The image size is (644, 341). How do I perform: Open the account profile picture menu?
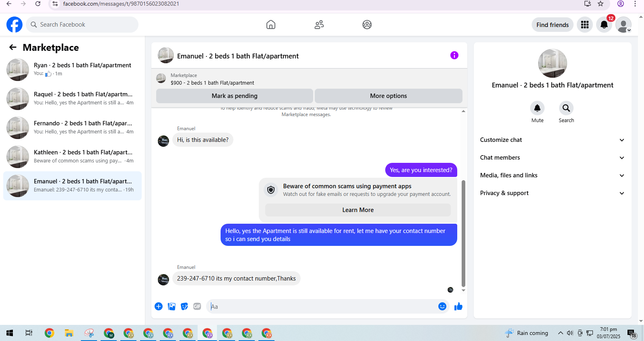pos(623,25)
